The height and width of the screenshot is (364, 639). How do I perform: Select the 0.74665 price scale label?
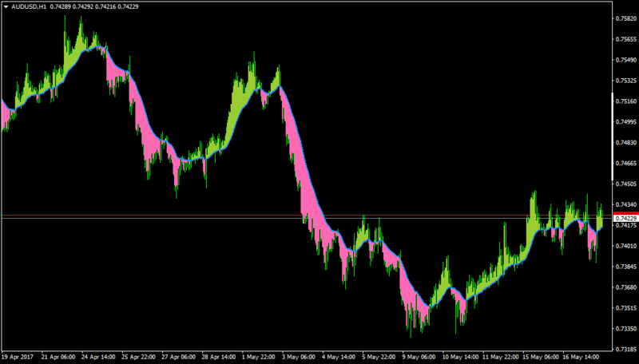pos(626,164)
